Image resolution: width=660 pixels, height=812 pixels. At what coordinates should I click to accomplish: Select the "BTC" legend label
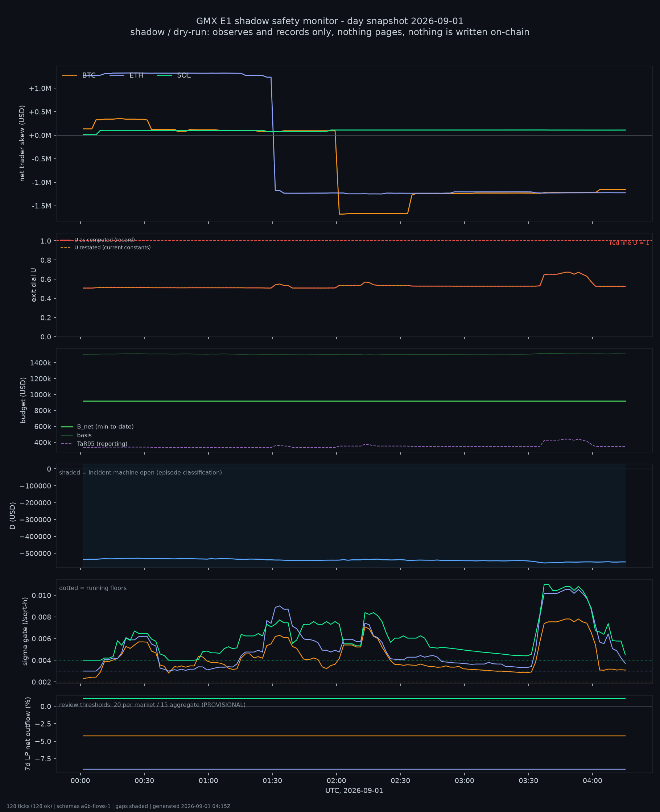point(89,75)
